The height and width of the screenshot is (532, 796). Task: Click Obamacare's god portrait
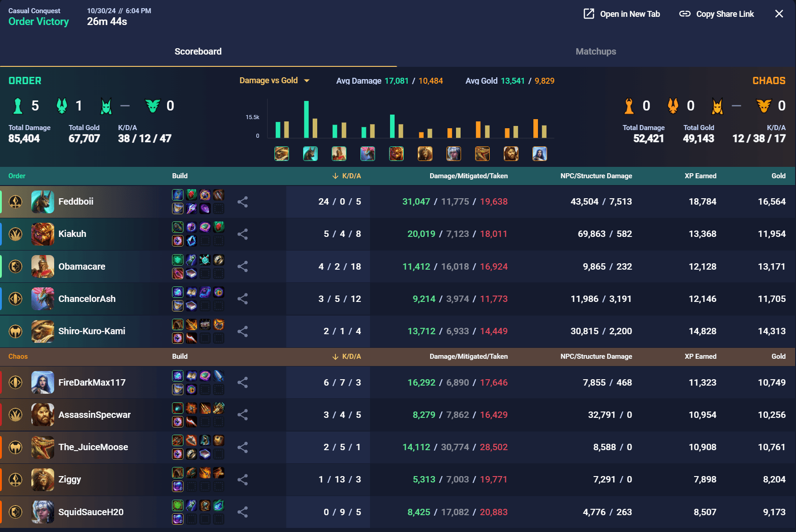[x=43, y=266]
